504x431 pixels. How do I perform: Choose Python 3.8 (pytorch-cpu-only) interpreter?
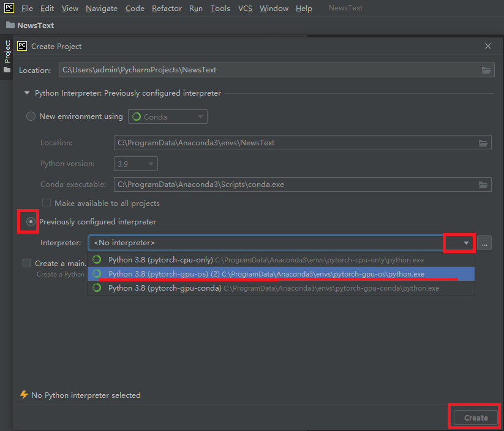pos(281,260)
